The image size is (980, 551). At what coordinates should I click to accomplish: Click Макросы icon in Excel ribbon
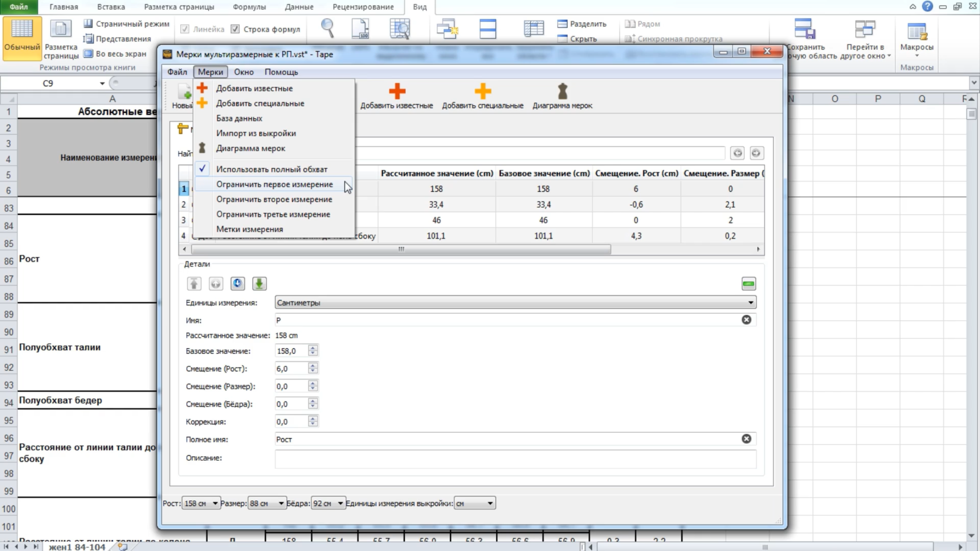point(916,37)
